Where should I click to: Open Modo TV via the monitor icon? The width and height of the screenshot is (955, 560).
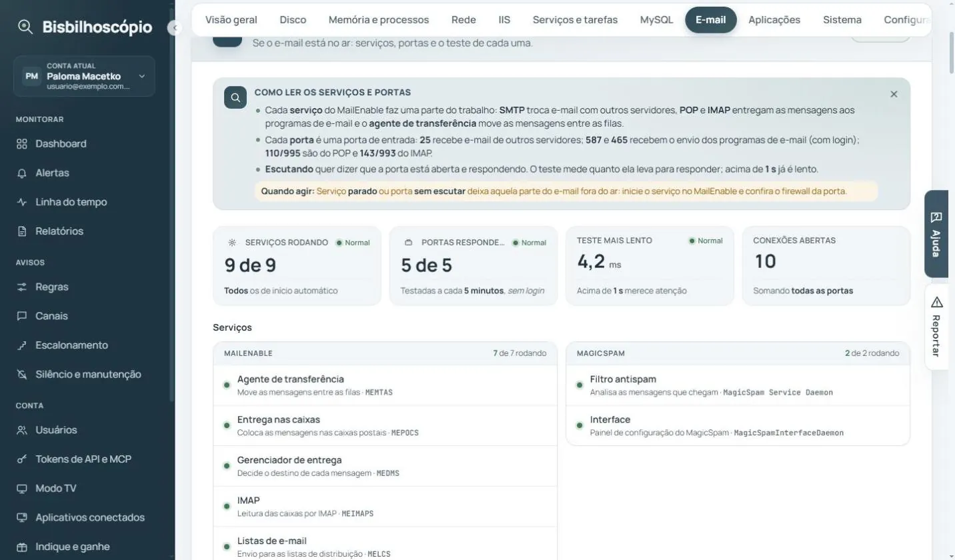click(x=22, y=489)
